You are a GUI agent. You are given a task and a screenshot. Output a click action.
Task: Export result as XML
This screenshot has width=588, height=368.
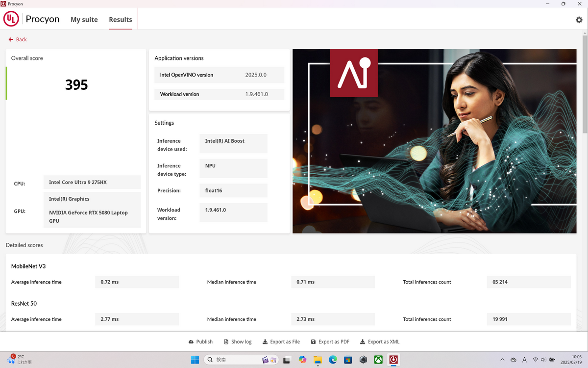point(380,342)
